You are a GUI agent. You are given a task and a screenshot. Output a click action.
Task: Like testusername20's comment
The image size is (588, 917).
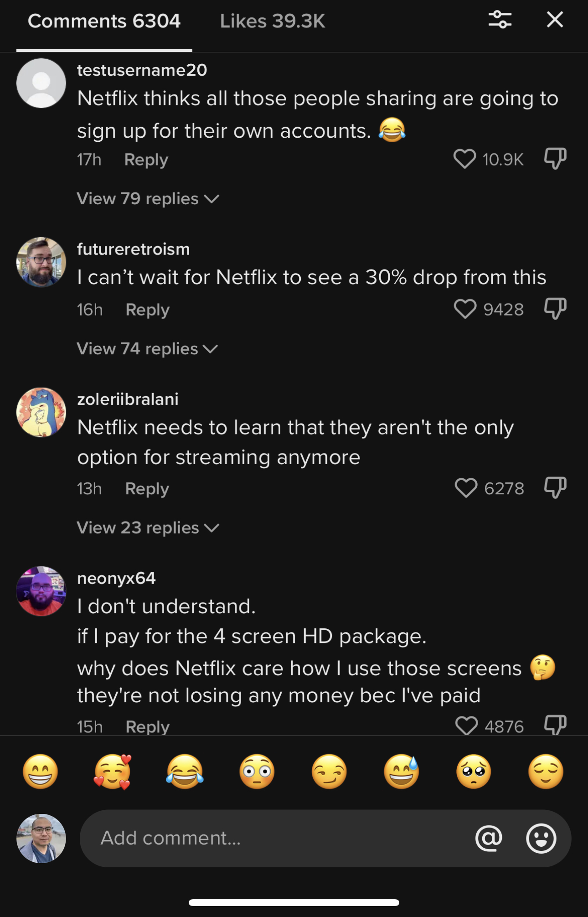click(x=464, y=159)
